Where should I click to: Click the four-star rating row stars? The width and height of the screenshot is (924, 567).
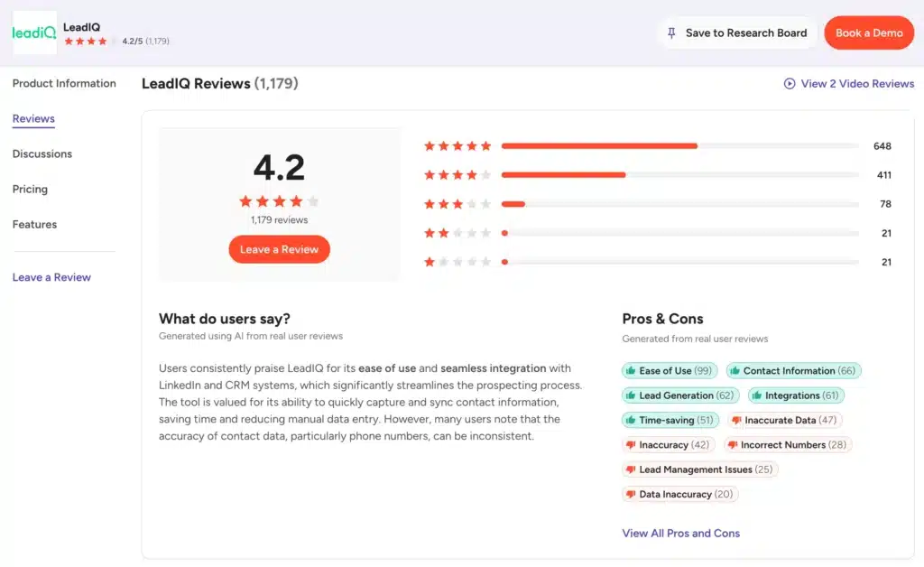click(457, 174)
